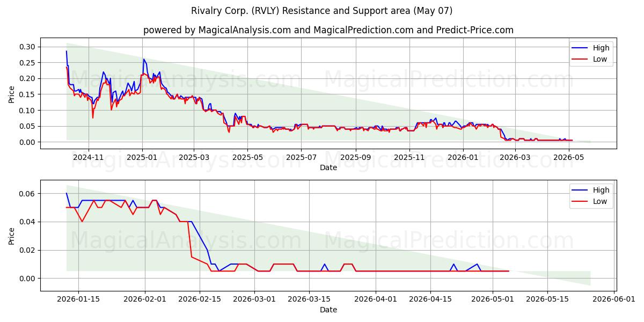Click the '2026-05' x-axis label in the top chart
The image size is (644, 322).
coord(569,157)
